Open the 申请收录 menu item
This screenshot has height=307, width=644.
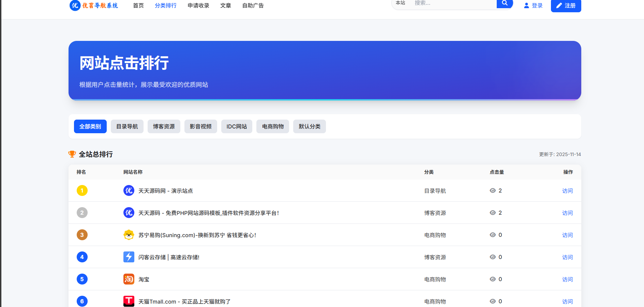198,5
